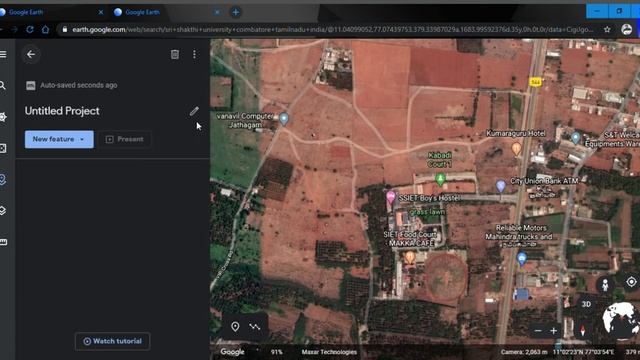Screen dimensions: 640x360
Task: Delete the project with the trash icon
Action: [x=175, y=54]
